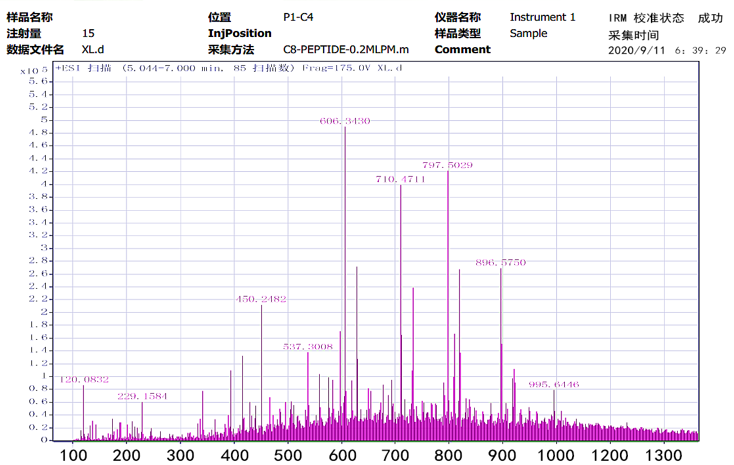Click the 450.2482 peak label
The image size is (734, 465).
coord(261,299)
